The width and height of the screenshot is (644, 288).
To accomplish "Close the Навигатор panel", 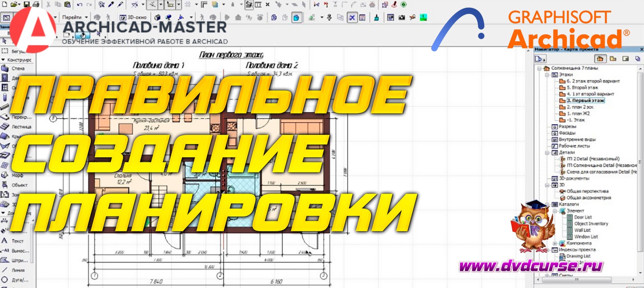I will (641, 49).
